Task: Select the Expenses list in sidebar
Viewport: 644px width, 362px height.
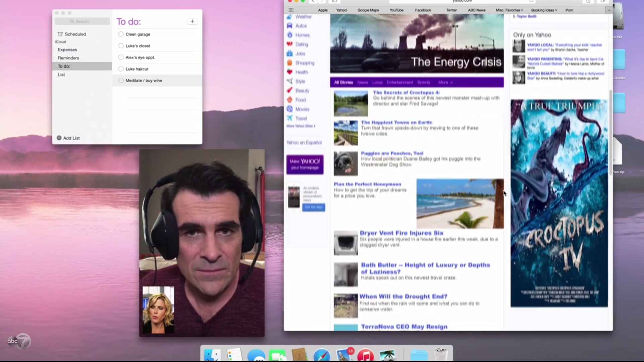Action: pos(67,50)
